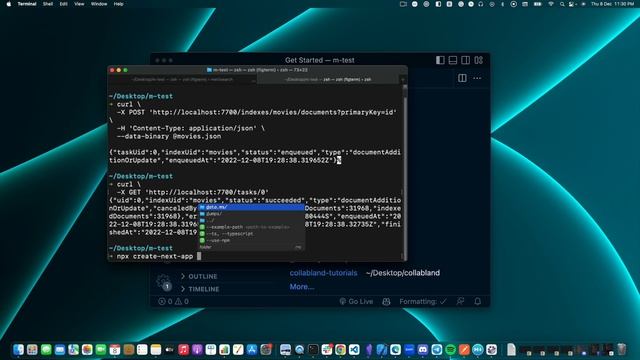This screenshot has width=640, height=360.
Task: Click the Copilot-style icon next to Go Live
Action: coord(386,301)
